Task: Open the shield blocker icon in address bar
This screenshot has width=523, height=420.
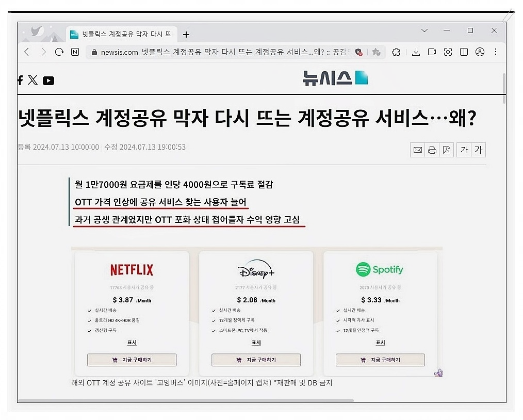Action: pos(359,52)
